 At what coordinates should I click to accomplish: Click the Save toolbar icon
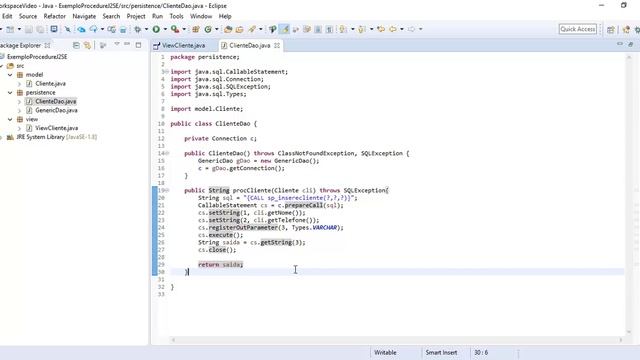[x=29, y=29]
